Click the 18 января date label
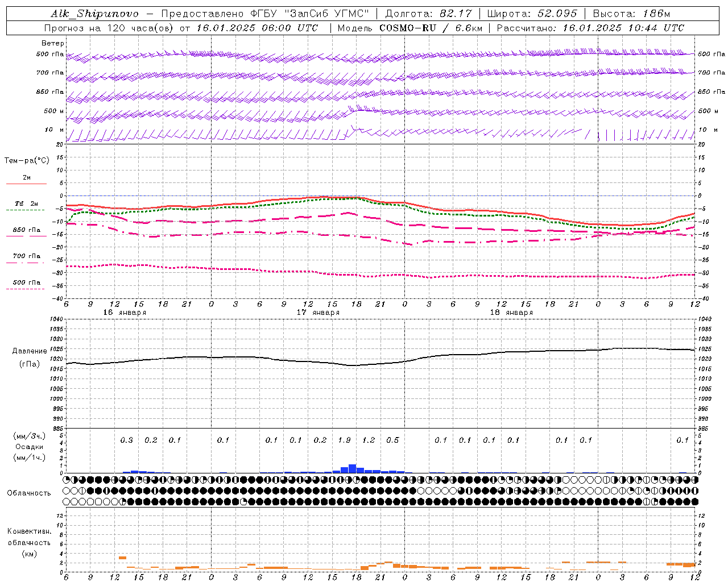728x582 pixels. 511,313
